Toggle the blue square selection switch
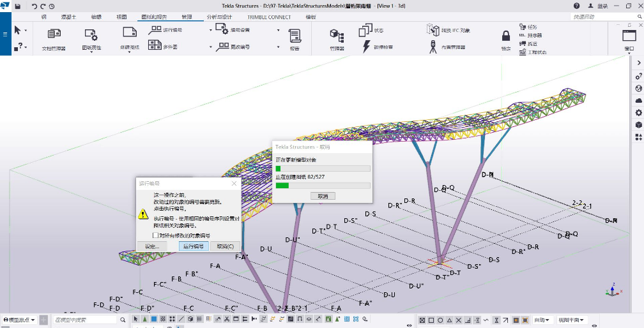Image resolution: width=644 pixels, height=328 pixels. (x=154, y=319)
